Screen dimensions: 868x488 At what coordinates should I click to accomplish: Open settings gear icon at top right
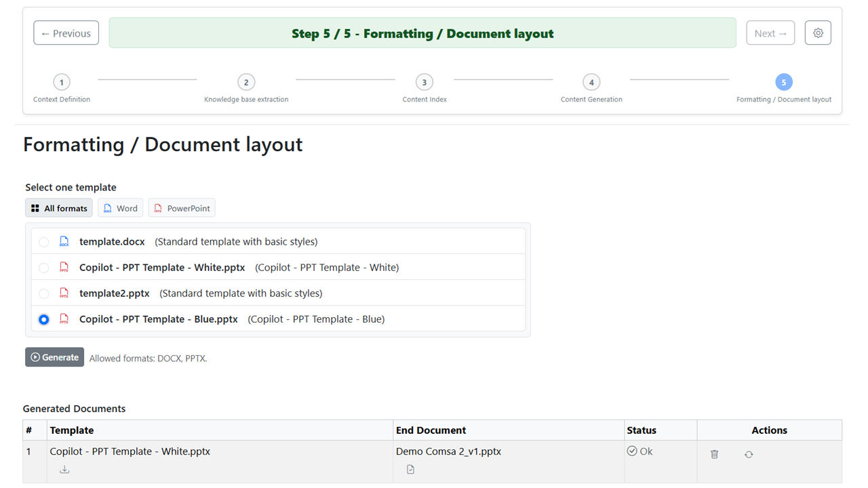coord(818,33)
